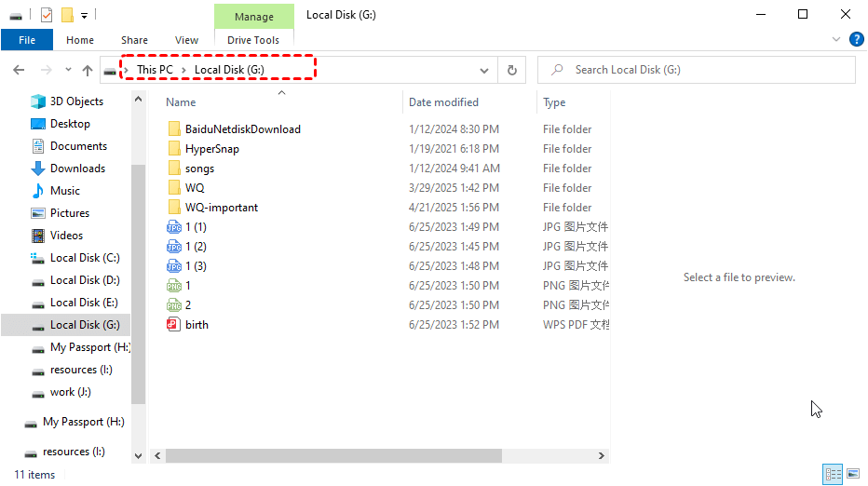This screenshot has height=486, width=868.
Task: Expand the chevron after This PC breadcrumb
Action: (x=183, y=70)
